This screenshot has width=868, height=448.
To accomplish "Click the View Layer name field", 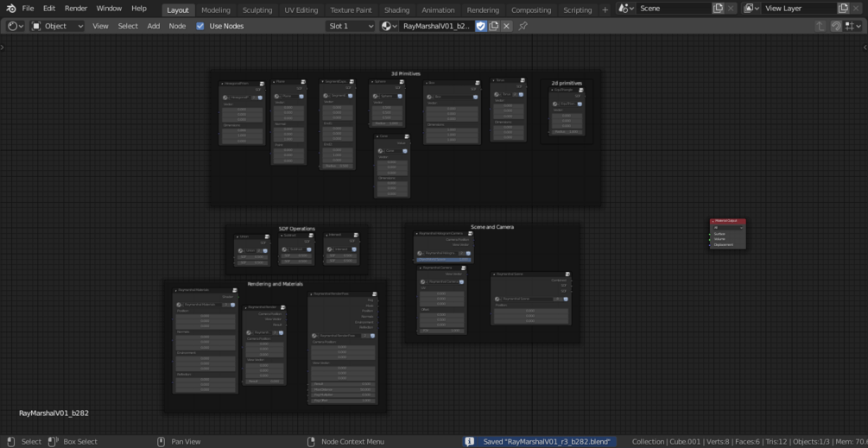I will tap(798, 9).
